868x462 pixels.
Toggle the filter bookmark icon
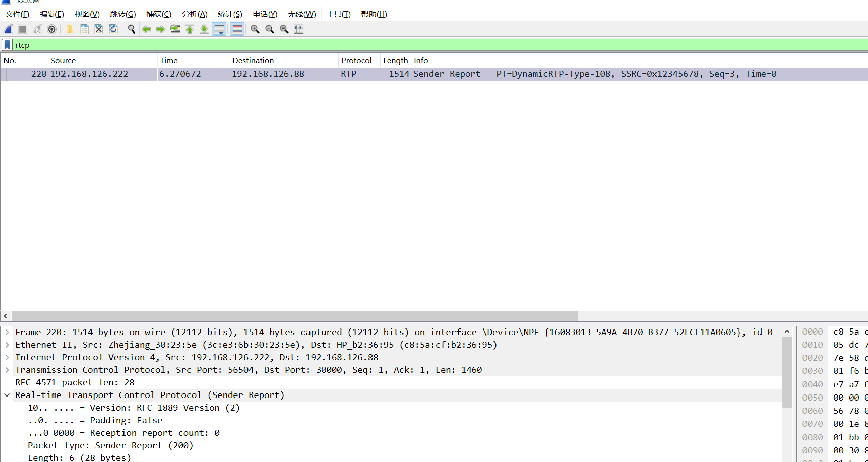pyautogui.click(x=7, y=45)
